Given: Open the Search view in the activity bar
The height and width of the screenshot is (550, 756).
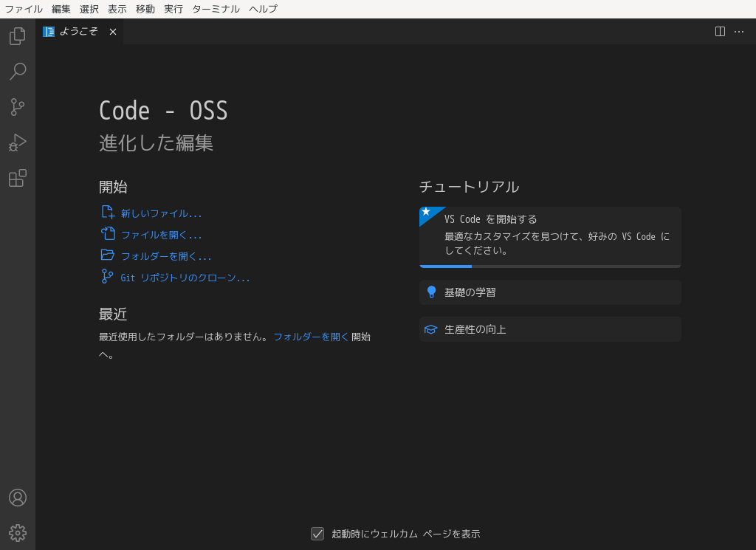Looking at the screenshot, I should [x=18, y=72].
